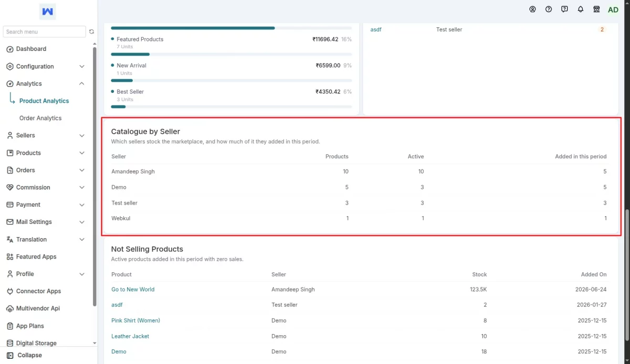This screenshot has height=364, width=630.
Task: Expand the Profile menu chevron
Action: (x=82, y=274)
